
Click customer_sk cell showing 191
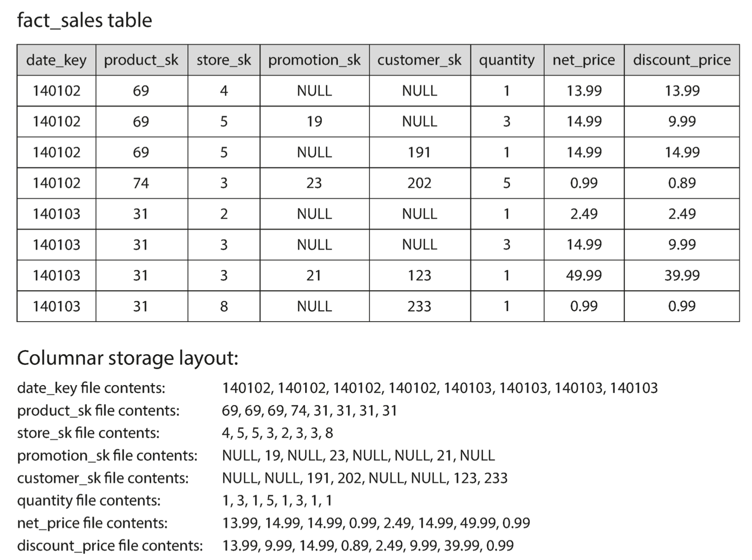click(x=420, y=152)
